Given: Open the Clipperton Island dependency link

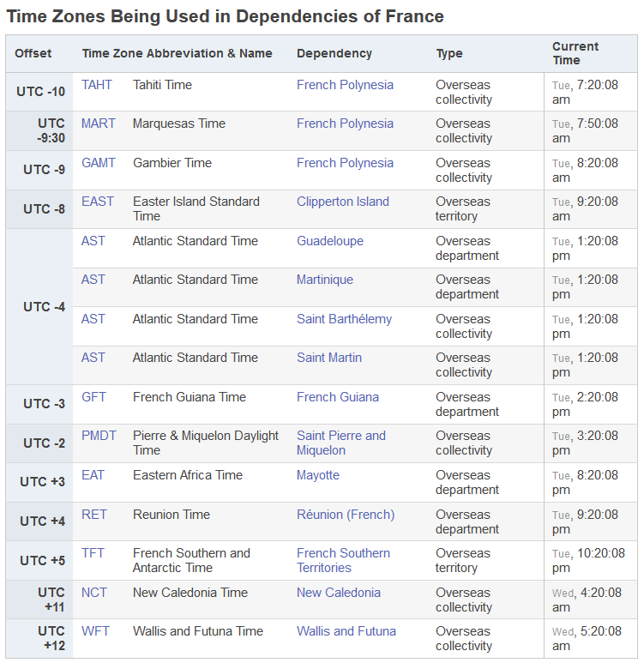Looking at the screenshot, I should pos(342,202).
